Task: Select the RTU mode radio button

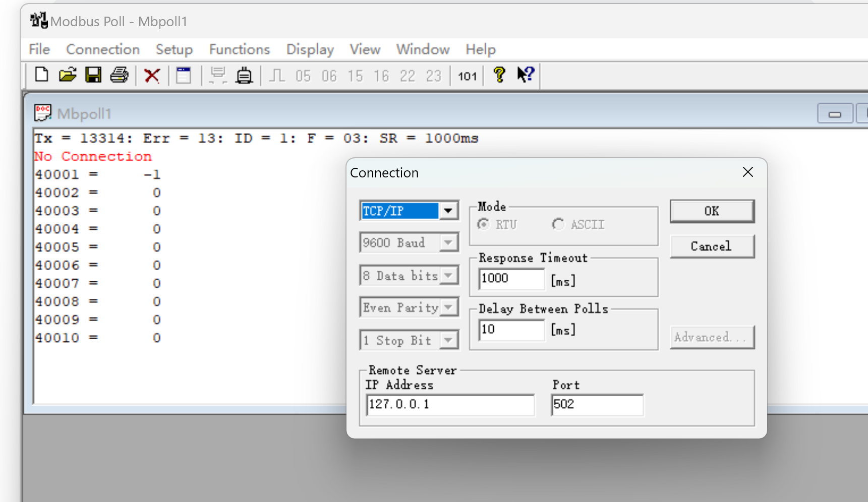Action: pos(483,224)
